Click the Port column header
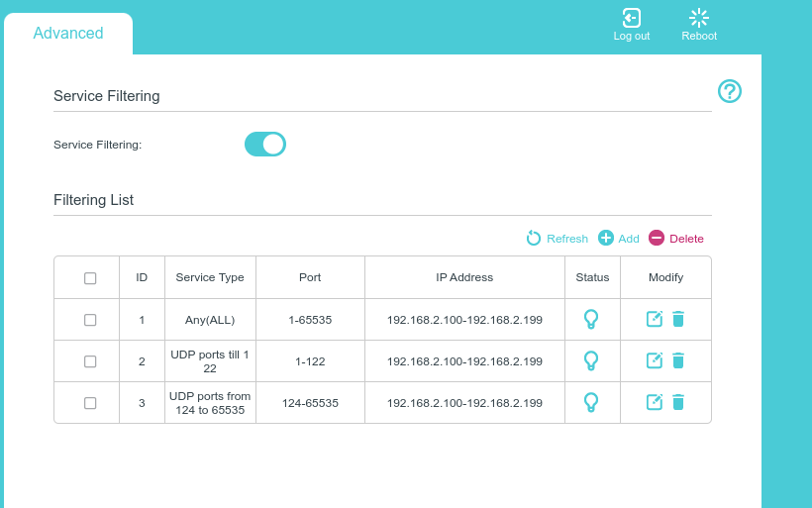The image size is (812, 508). (310, 277)
